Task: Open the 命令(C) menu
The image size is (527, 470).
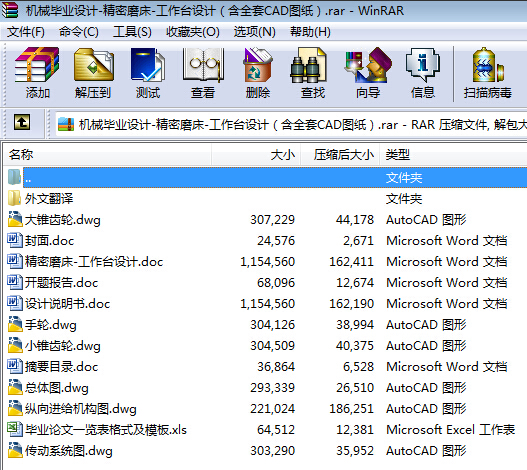Action: point(79,32)
